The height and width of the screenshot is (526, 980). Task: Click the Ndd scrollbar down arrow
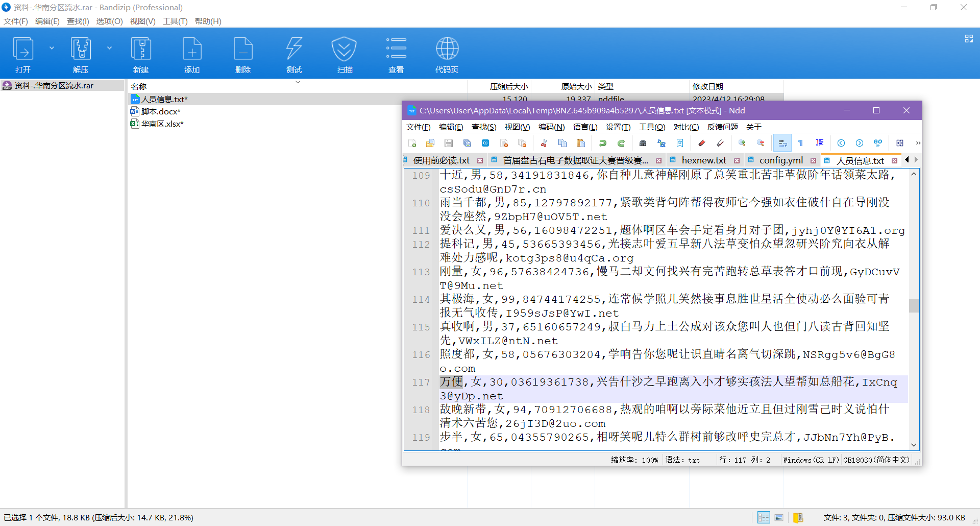pos(914,445)
